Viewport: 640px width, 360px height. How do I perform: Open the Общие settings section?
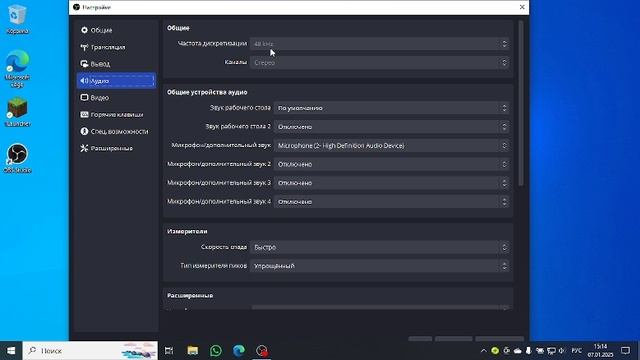116,30
